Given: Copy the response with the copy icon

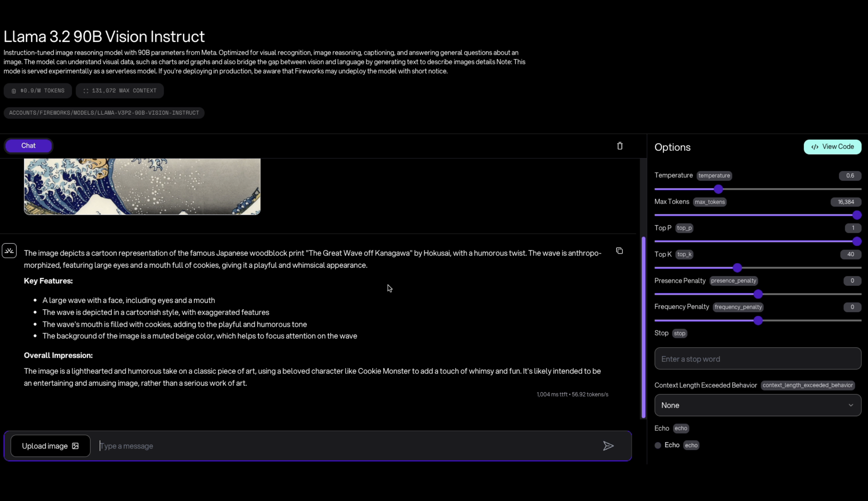Looking at the screenshot, I should point(619,251).
